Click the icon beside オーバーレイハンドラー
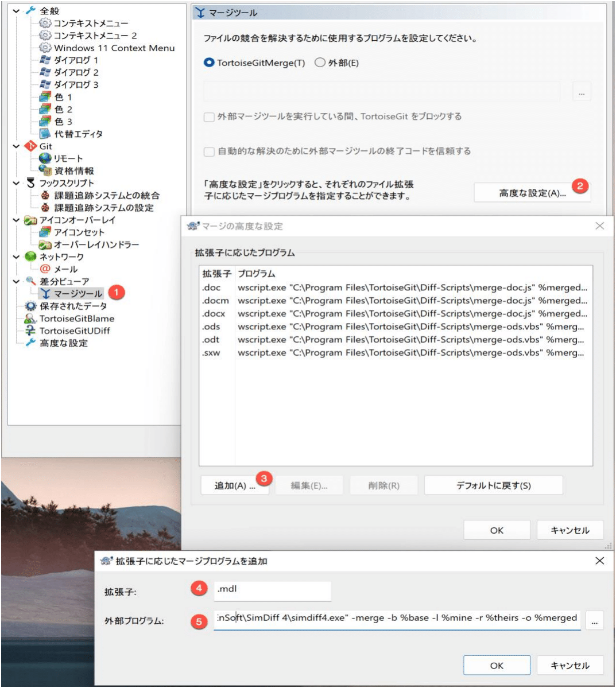 tap(45, 244)
